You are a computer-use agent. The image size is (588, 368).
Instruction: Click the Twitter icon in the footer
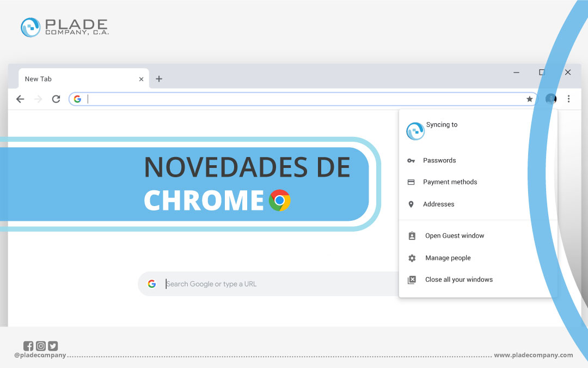53,346
